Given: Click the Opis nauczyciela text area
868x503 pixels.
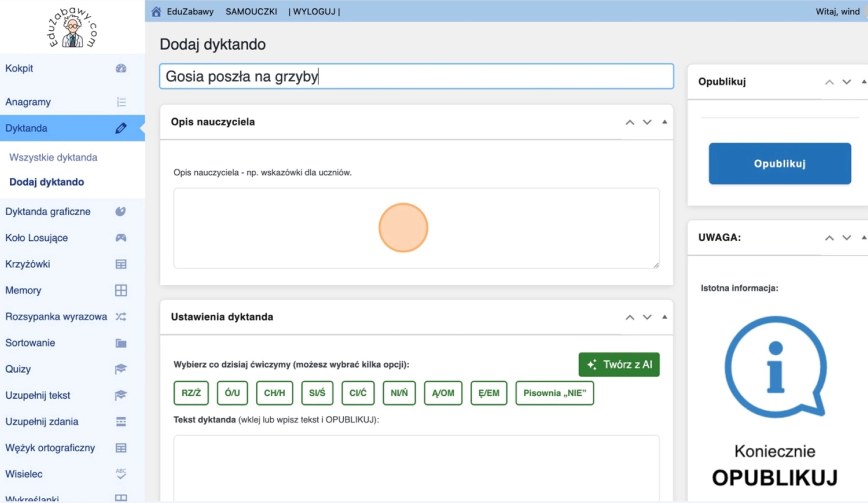Looking at the screenshot, I should (x=416, y=228).
